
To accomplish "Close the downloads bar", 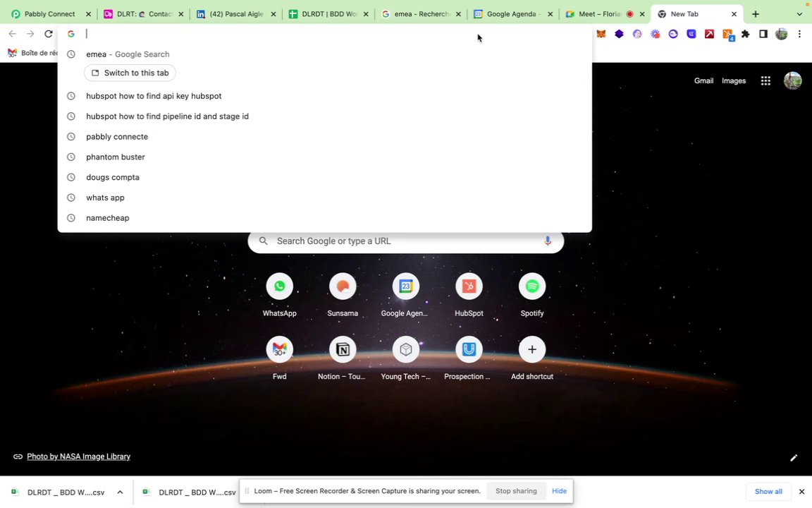I will 801,491.
